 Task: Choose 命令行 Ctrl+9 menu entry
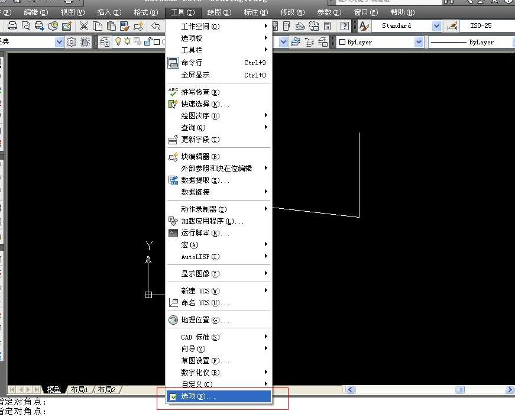coord(219,63)
